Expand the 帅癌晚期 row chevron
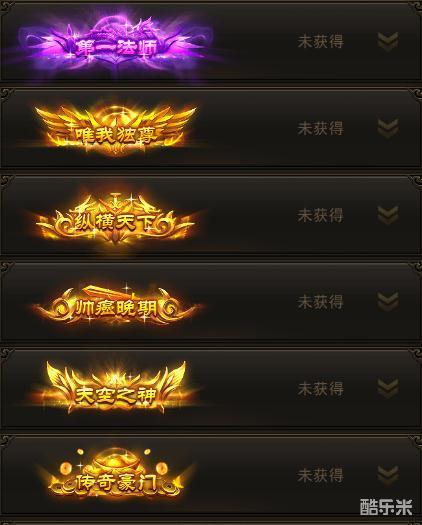Image resolution: width=422 pixels, height=525 pixels. pyautogui.click(x=388, y=302)
